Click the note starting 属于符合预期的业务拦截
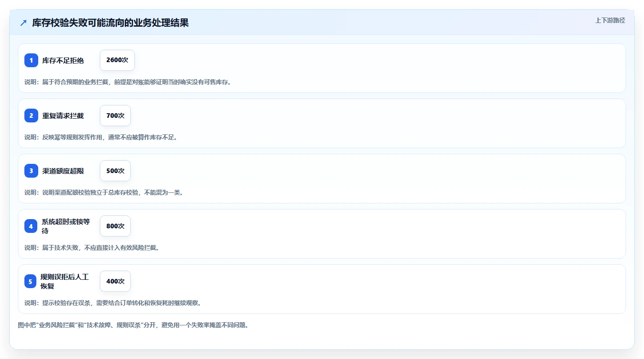644x359 pixels. point(128,82)
